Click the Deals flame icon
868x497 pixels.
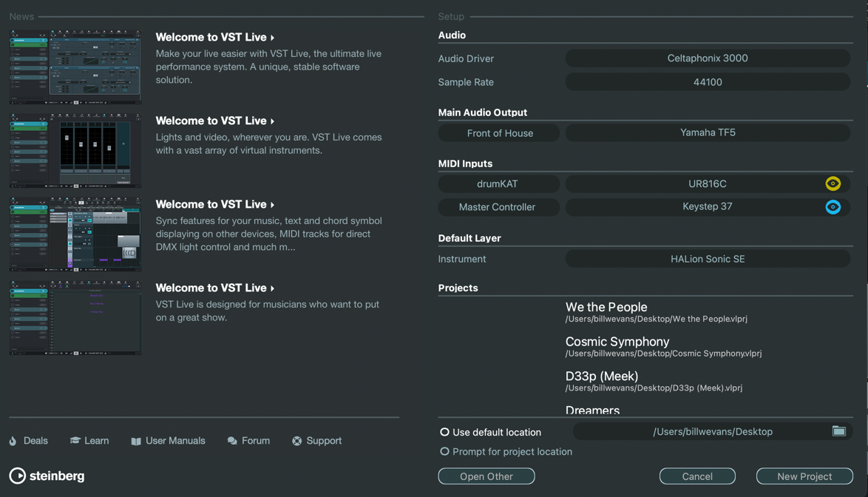click(13, 441)
